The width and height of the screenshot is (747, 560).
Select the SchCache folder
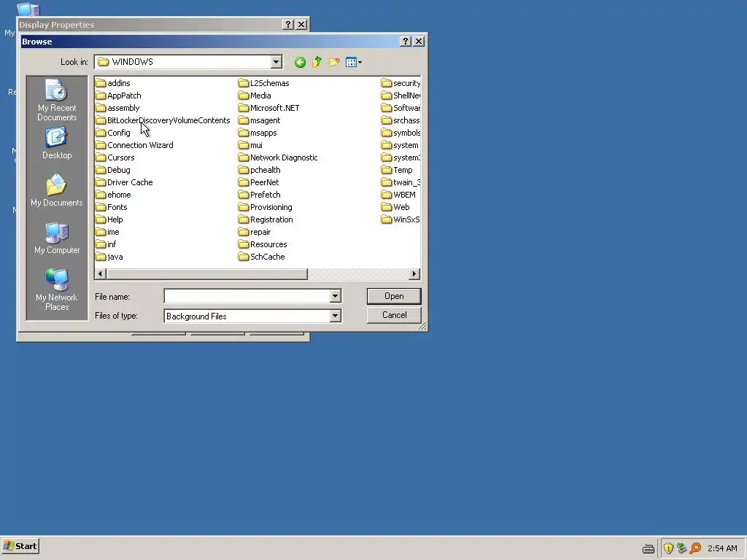[x=262, y=257]
